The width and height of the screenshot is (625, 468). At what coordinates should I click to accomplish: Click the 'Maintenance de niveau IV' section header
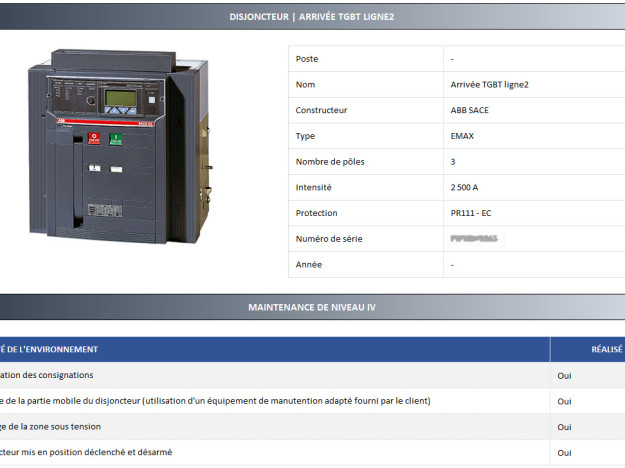point(312,307)
